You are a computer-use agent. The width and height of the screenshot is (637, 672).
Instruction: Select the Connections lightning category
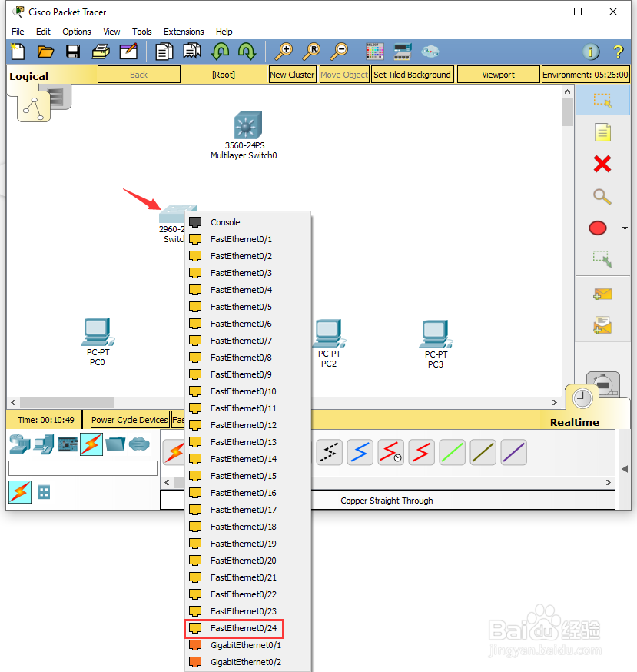point(91,444)
